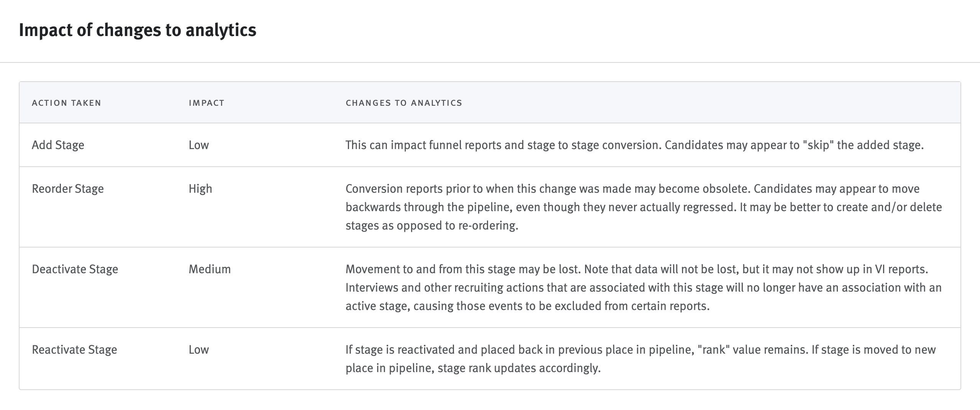
Task: Click the "Changes to Analytics" column header
Action: (404, 103)
